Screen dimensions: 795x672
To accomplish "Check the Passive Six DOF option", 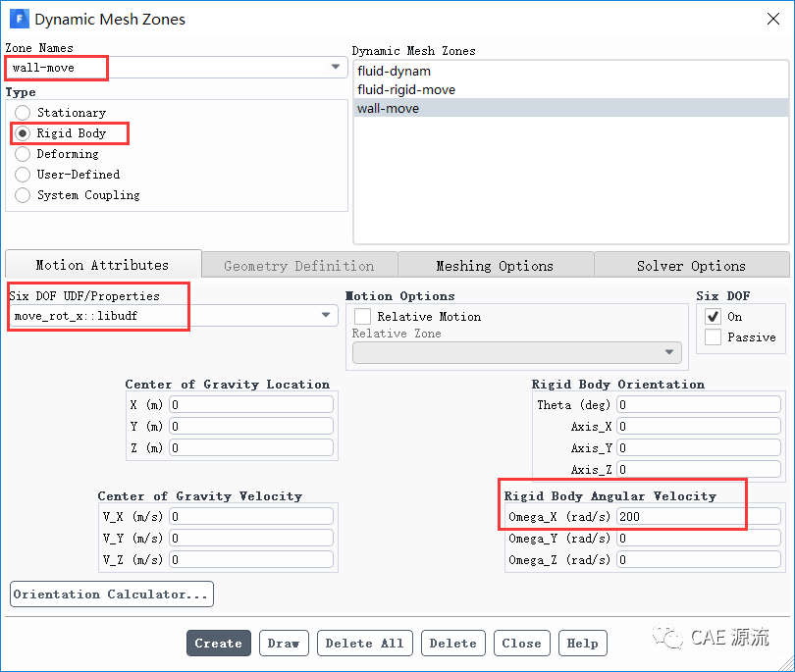I will click(714, 337).
